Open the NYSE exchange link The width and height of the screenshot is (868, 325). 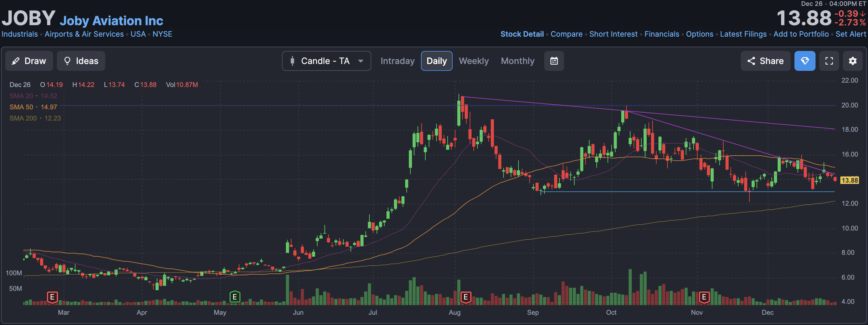click(162, 34)
